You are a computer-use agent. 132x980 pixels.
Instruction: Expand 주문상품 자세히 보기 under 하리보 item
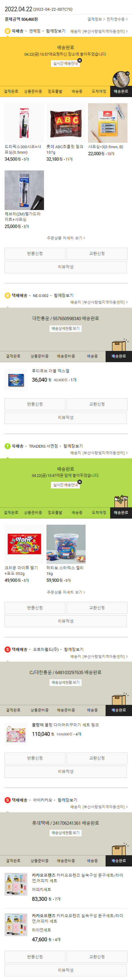[x=66, y=592]
